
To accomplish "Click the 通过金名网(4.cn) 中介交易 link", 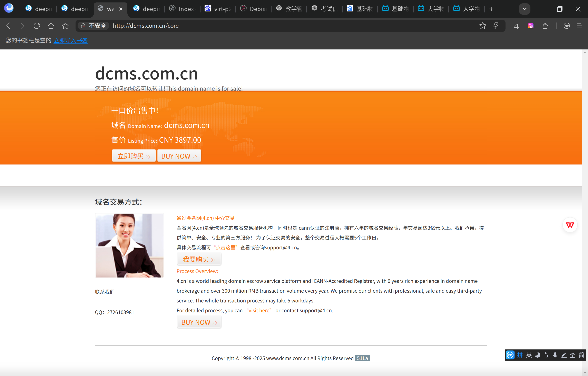I will [205, 218].
